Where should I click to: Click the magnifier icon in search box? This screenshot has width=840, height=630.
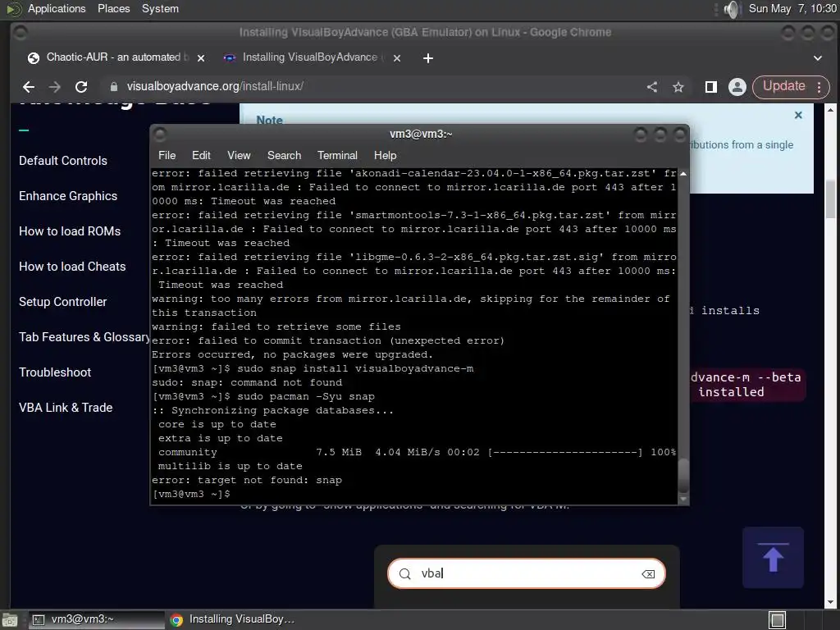(x=405, y=573)
